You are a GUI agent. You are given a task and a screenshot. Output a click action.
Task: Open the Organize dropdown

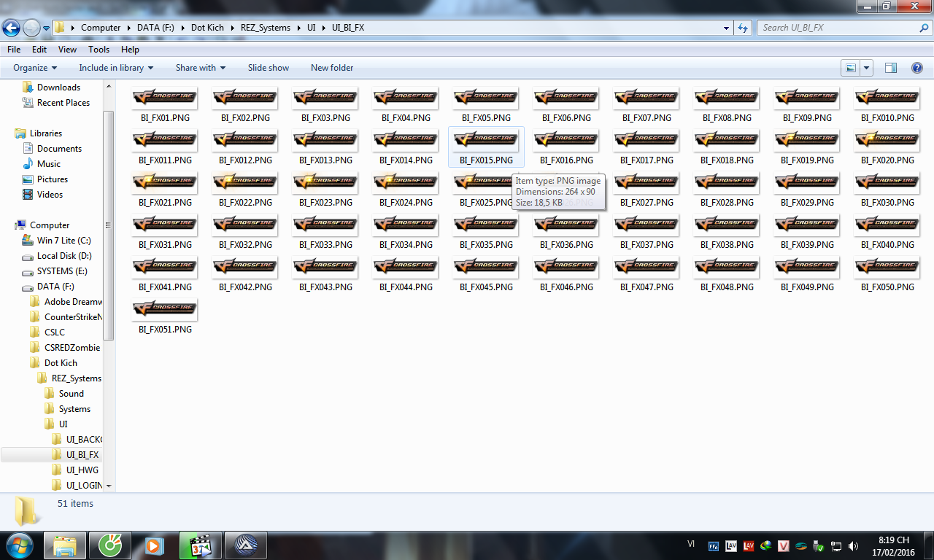[x=35, y=68]
